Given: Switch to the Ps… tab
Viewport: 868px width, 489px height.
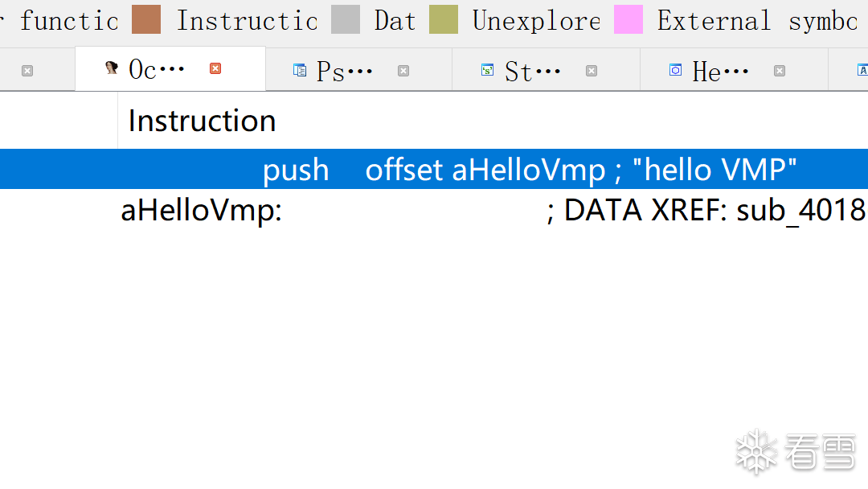Looking at the screenshot, I should click(345, 72).
